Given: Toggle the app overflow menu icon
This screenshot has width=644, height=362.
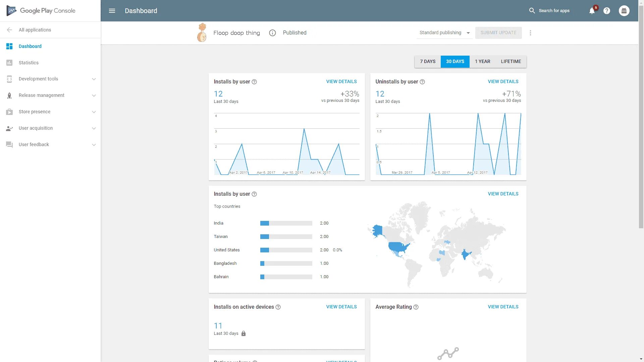Looking at the screenshot, I should point(530,33).
